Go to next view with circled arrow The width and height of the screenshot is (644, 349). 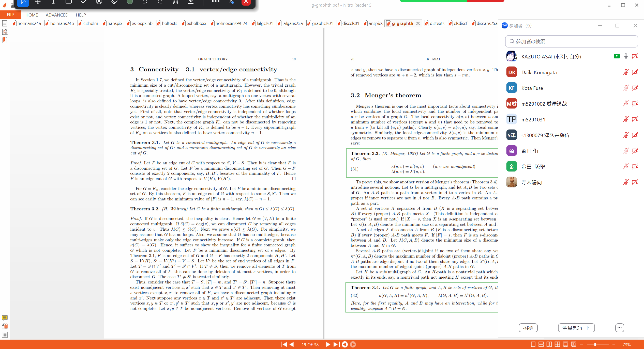click(353, 344)
